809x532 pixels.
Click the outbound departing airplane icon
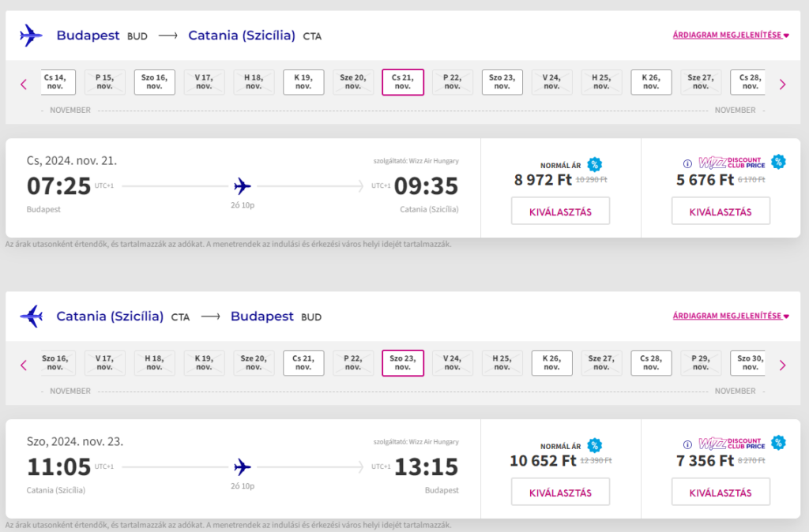[x=31, y=36]
